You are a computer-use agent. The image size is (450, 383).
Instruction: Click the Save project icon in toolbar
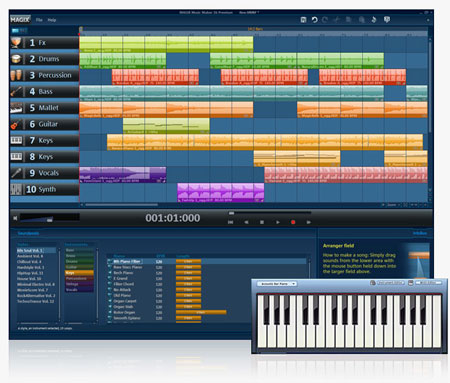point(303,20)
